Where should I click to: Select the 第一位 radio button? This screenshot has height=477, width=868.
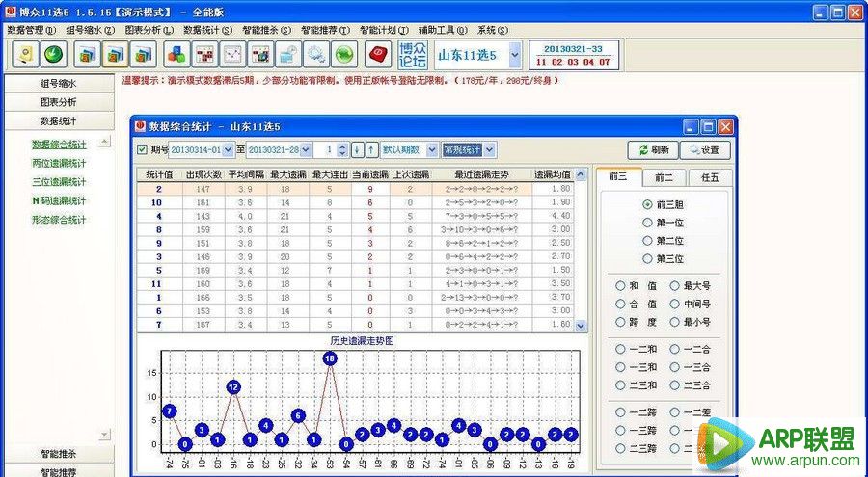(647, 223)
